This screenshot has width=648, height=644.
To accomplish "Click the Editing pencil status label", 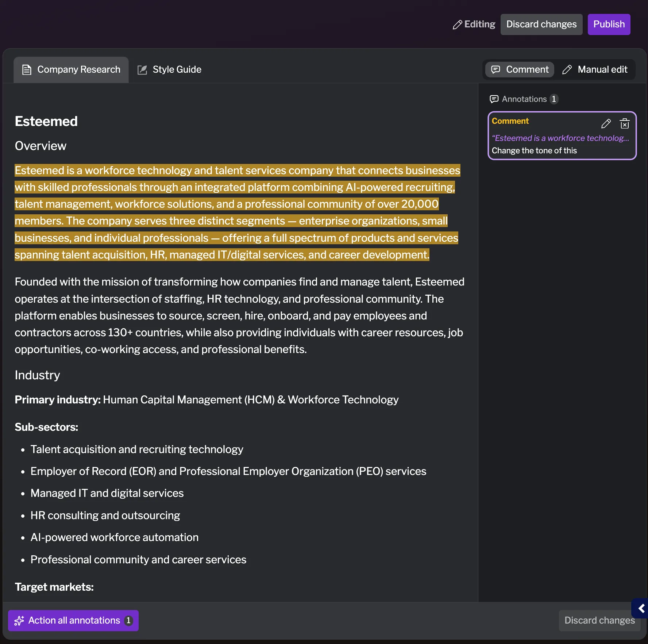I will 474,24.
